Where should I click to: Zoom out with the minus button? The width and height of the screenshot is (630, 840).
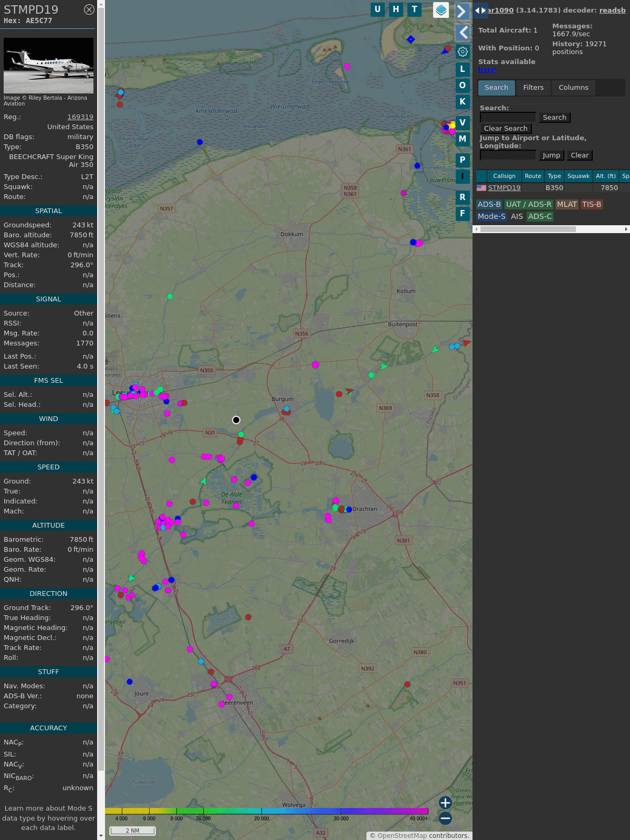click(445, 818)
